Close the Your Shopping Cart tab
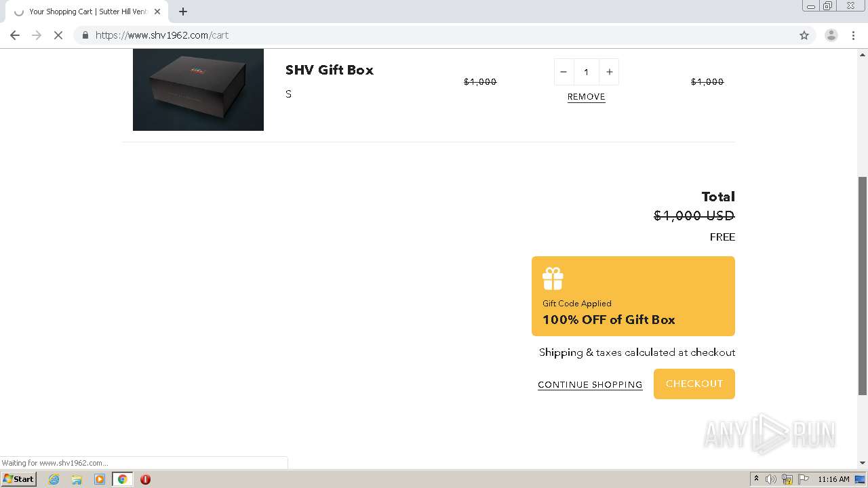This screenshot has width=868, height=488. coord(157,12)
